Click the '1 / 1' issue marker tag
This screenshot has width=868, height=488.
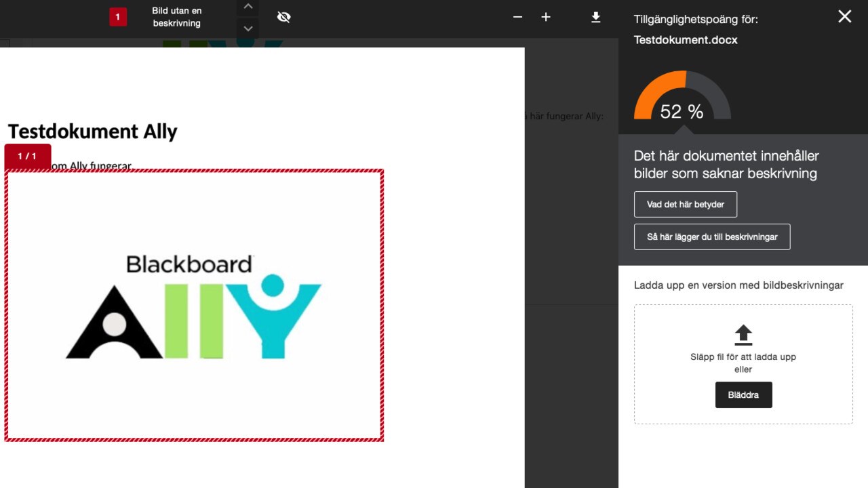point(27,157)
